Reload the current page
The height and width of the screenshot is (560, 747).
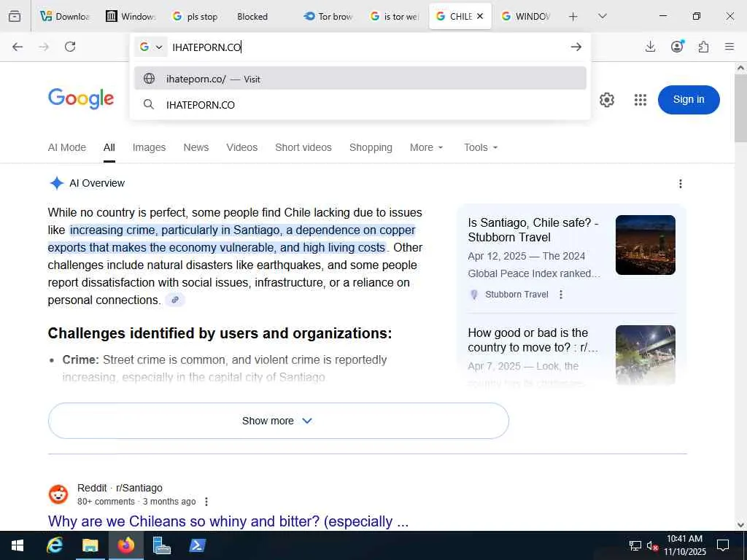coord(70,47)
